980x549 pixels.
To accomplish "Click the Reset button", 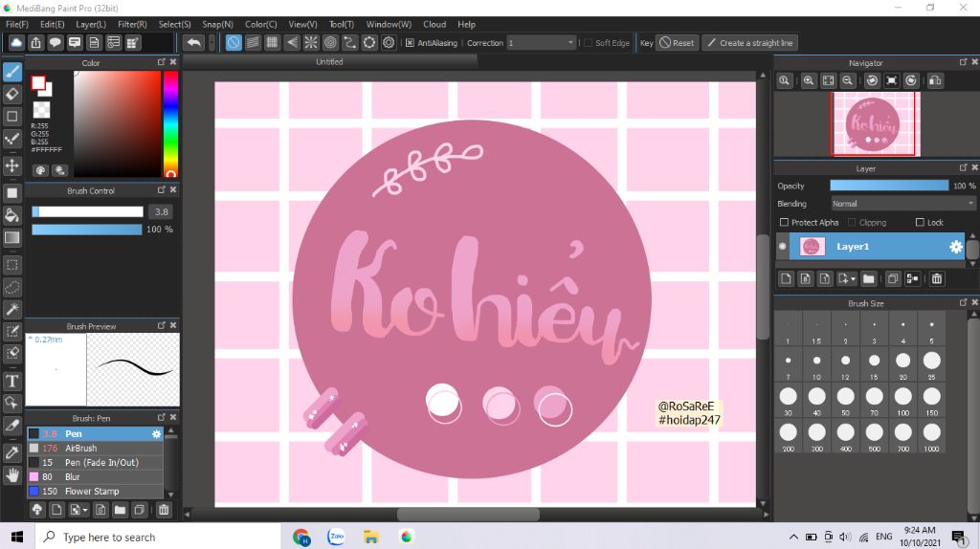I will pos(677,43).
